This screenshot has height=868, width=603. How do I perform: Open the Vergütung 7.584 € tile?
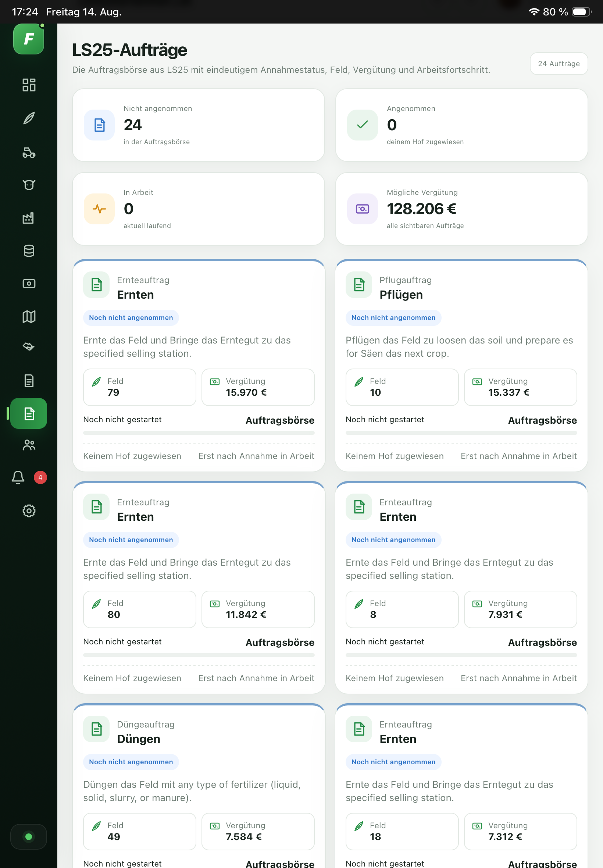[258, 832]
